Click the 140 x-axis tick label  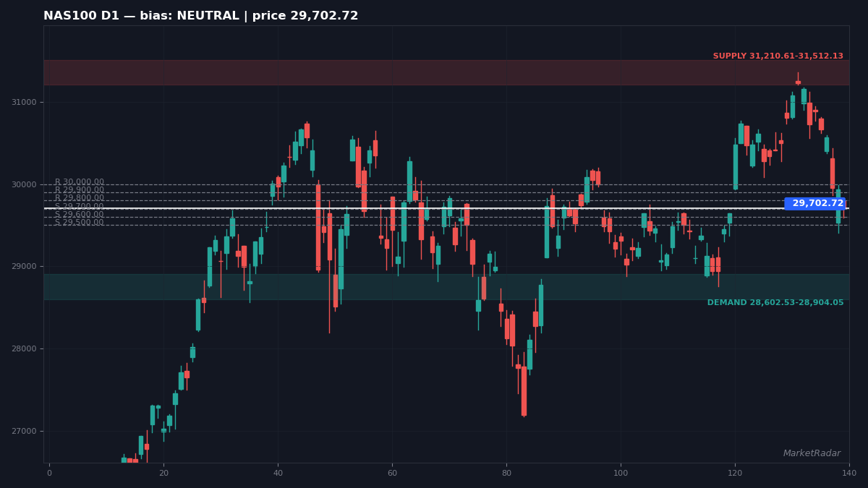click(849, 474)
